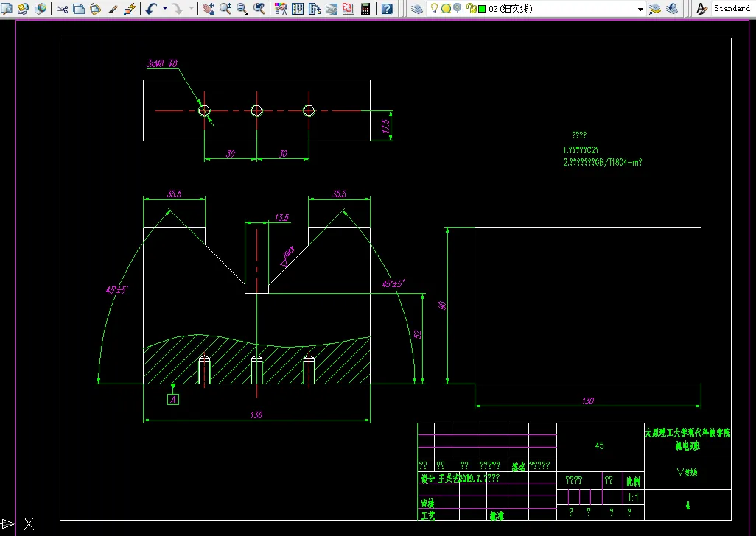Click datum label A box
Viewport: 756px width, 536px height.
click(x=173, y=399)
